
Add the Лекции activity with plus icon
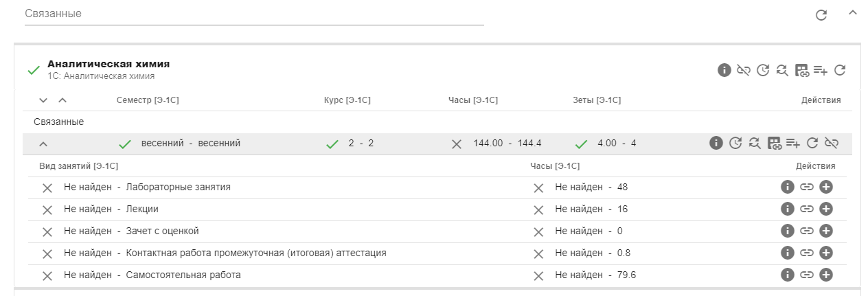click(826, 209)
